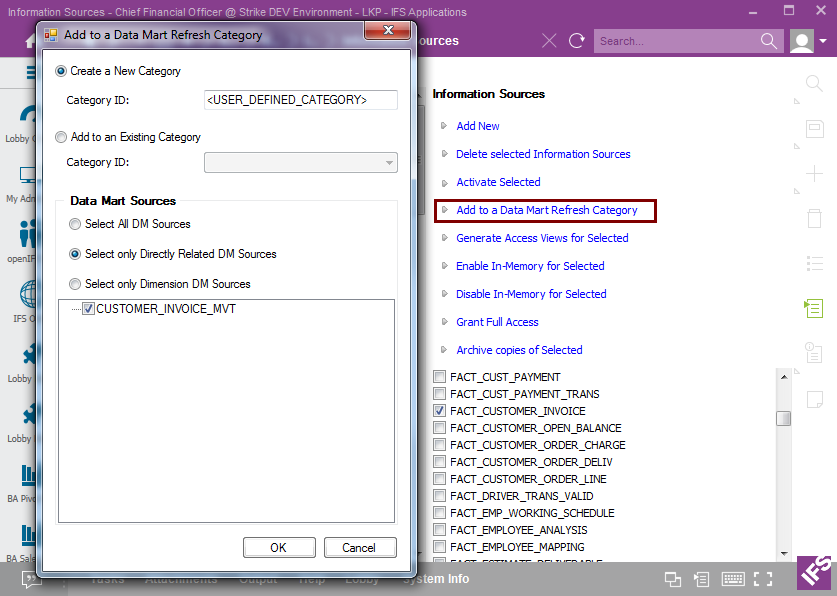Image resolution: width=837 pixels, height=596 pixels.
Task: Expand arrow beside Delete selected Information Sources
Action: 444,154
